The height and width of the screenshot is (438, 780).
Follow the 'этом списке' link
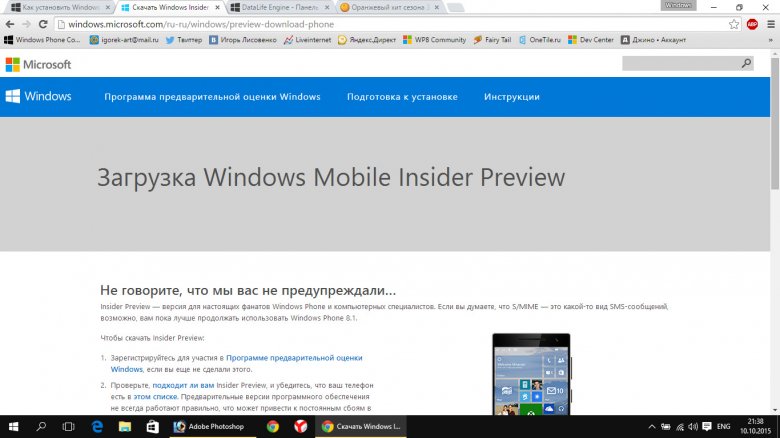155,397
